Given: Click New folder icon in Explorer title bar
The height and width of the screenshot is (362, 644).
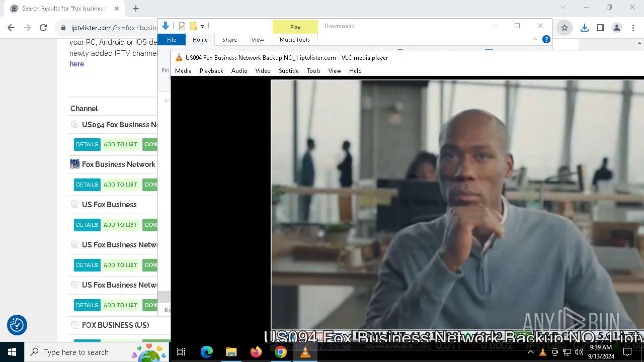Looking at the screenshot, I should tap(193, 26).
